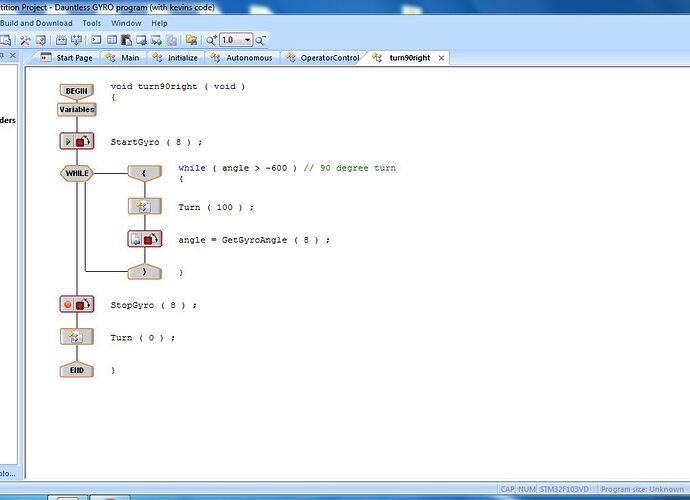
Task: Select the END flowchart block
Action: (77, 370)
